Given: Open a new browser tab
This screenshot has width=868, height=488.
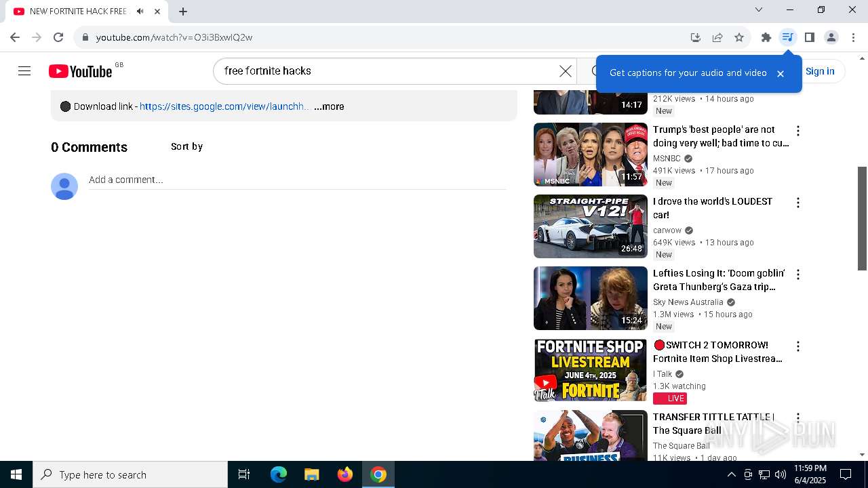Looking at the screenshot, I should pyautogui.click(x=183, y=12).
